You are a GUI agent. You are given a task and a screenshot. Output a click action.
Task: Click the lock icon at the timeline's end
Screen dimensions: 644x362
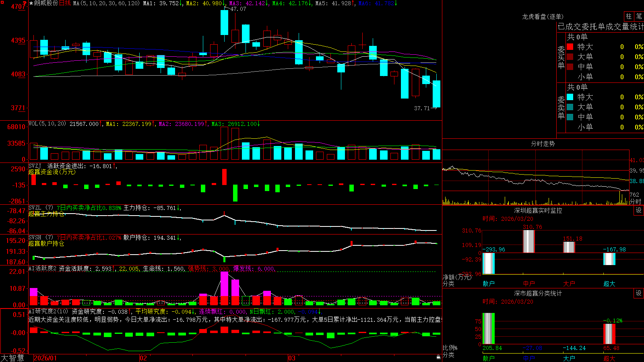(x=438, y=357)
